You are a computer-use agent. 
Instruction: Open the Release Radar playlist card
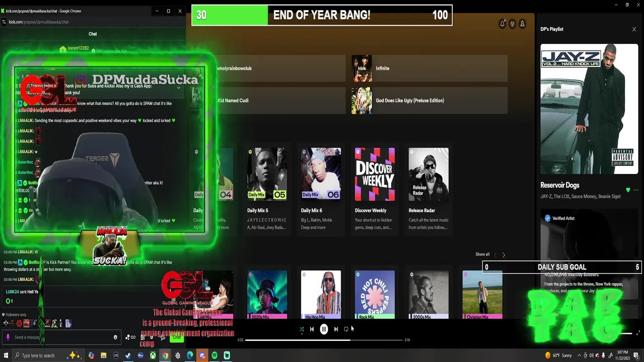tap(429, 190)
